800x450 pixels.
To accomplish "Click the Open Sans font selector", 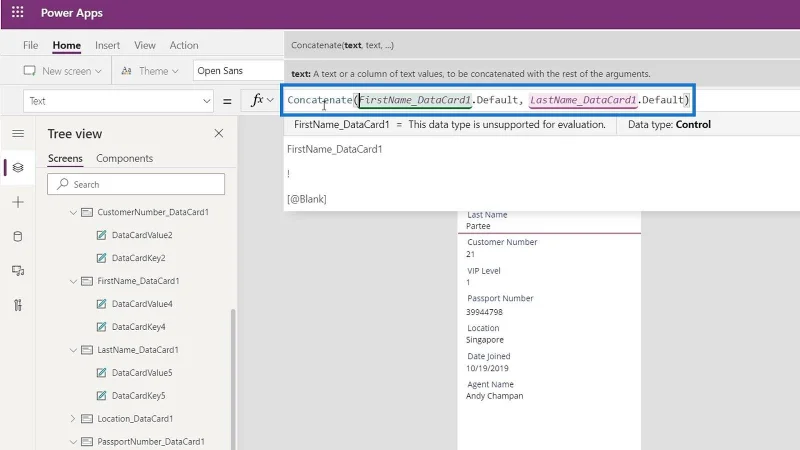I will tap(238, 71).
